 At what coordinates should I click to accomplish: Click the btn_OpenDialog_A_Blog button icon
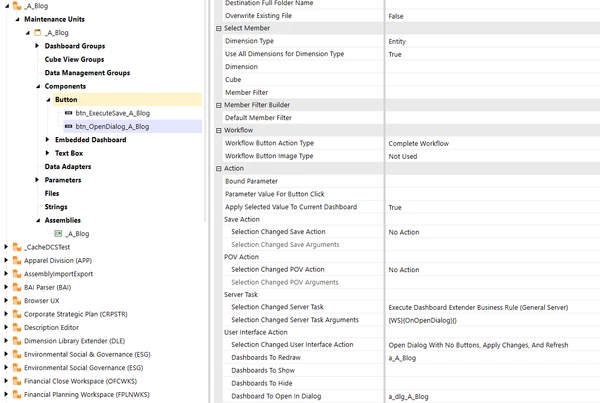pos(68,126)
